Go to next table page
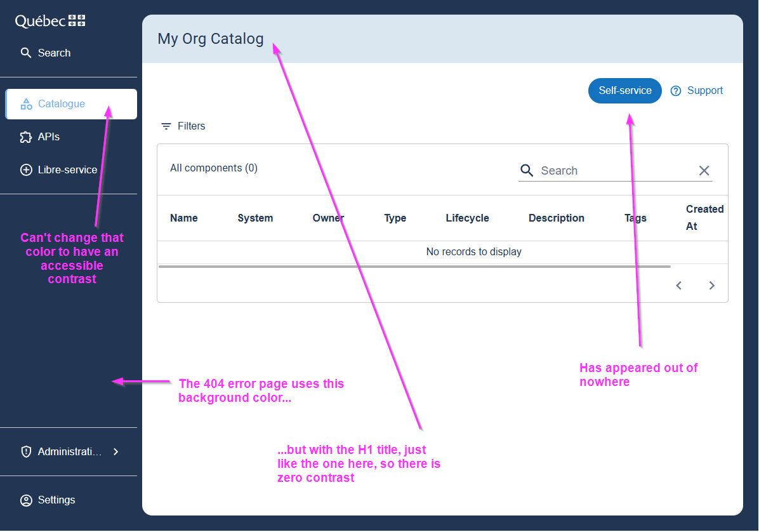 (x=712, y=286)
